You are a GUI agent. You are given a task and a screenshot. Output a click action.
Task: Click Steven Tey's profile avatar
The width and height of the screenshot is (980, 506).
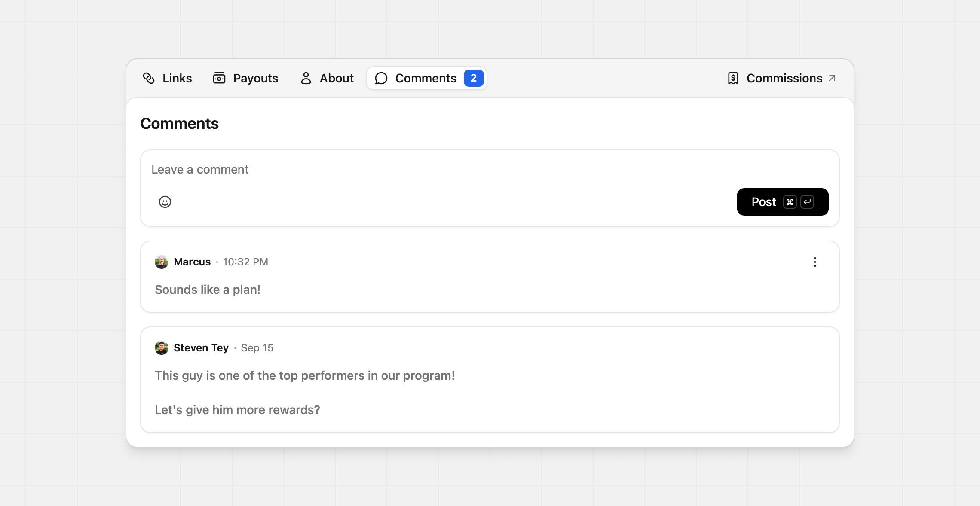(162, 348)
